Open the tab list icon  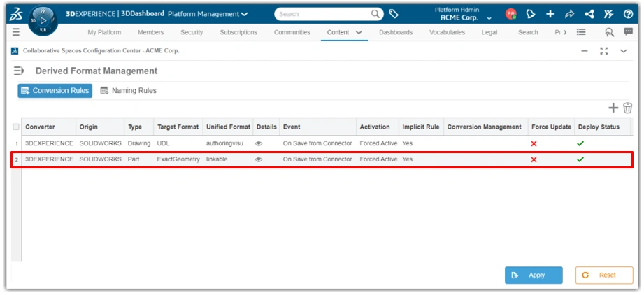pyautogui.click(x=581, y=32)
